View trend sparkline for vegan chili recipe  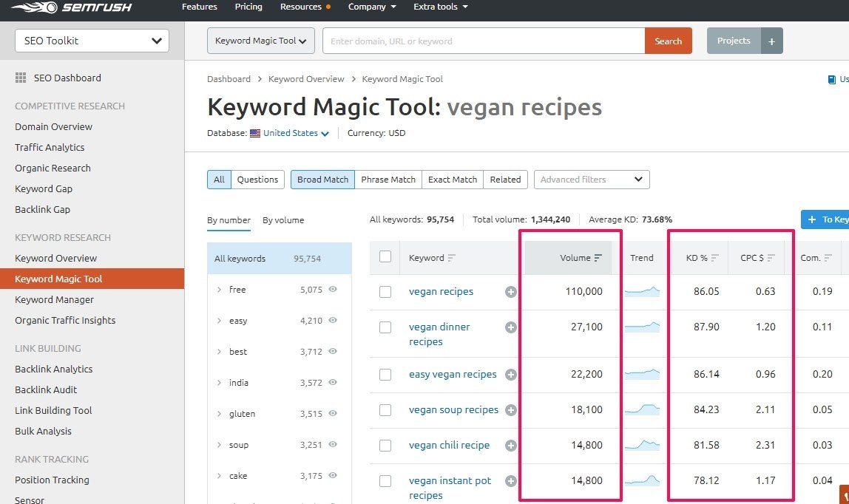tap(642, 445)
